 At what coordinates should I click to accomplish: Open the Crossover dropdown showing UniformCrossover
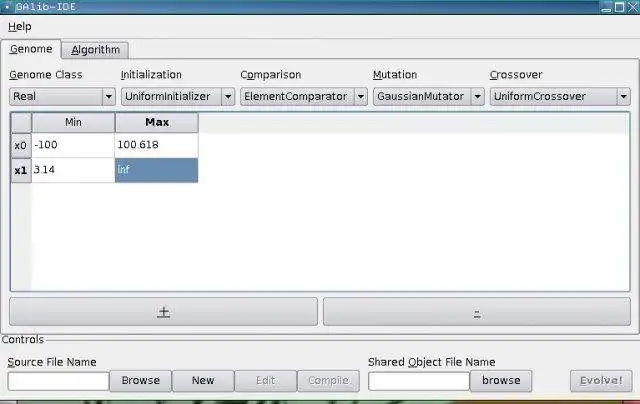point(560,97)
